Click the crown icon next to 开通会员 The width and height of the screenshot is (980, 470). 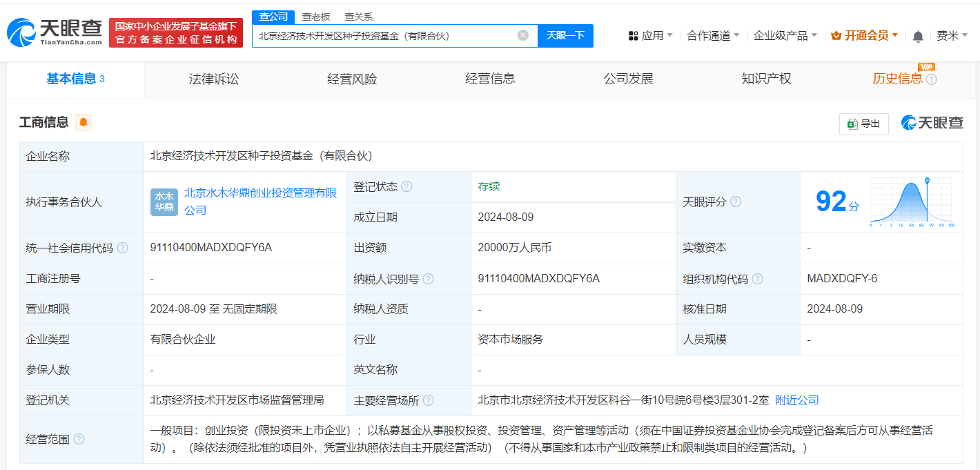pos(836,35)
